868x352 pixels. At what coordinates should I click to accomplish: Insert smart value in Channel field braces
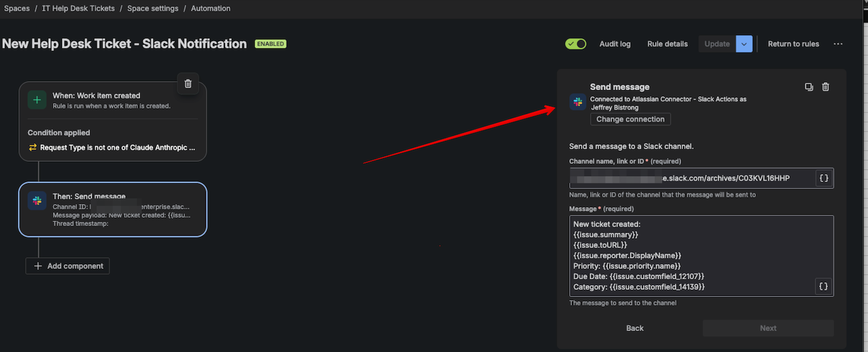(824, 178)
